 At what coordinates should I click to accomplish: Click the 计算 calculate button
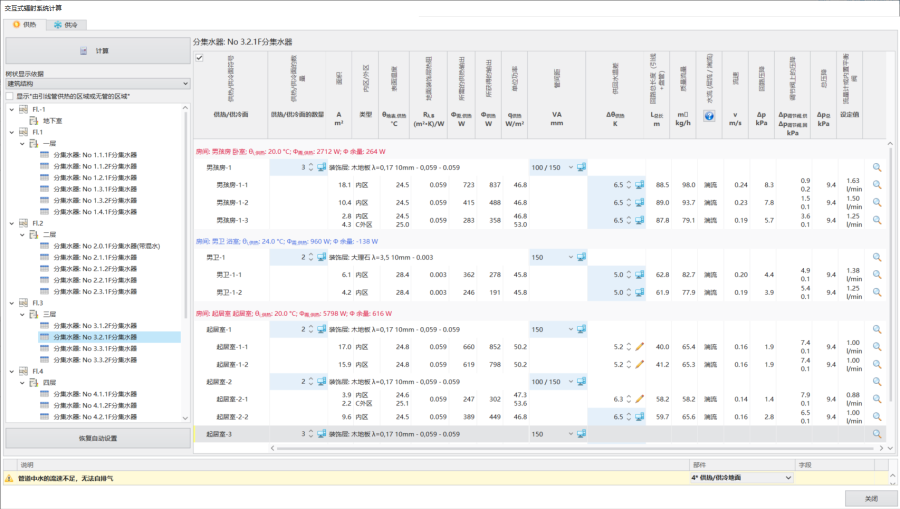click(98, 51)
